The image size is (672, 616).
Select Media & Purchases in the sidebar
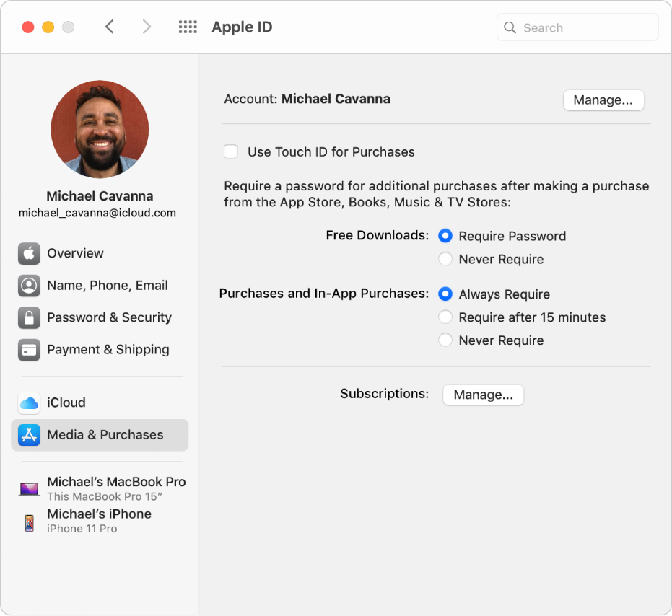[x=105, y=435]
